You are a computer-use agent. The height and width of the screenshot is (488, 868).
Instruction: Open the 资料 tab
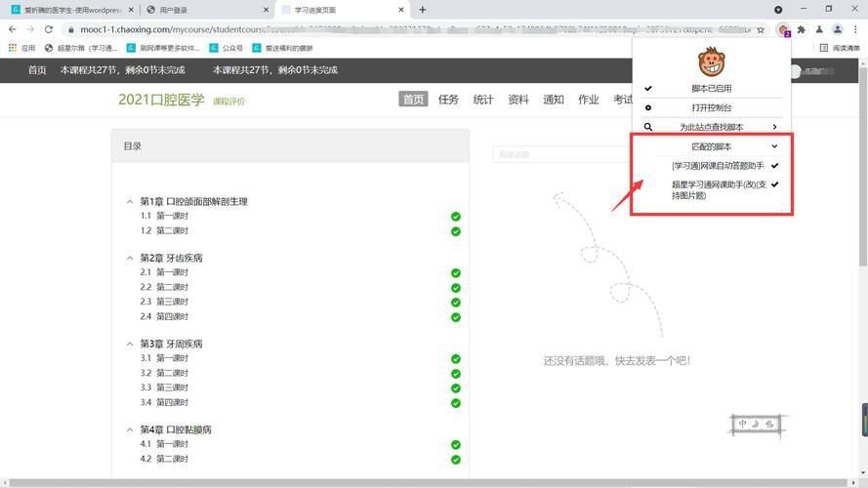tap(518, 100)
